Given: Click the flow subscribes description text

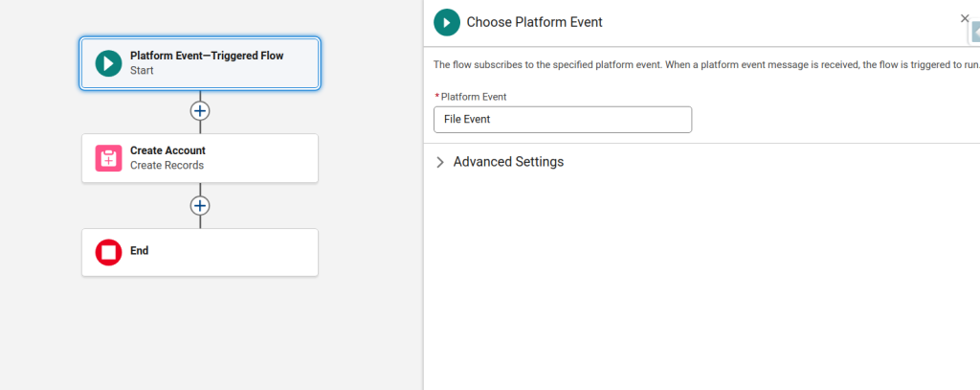Looking at the screenshot, I should click(706, 65).
